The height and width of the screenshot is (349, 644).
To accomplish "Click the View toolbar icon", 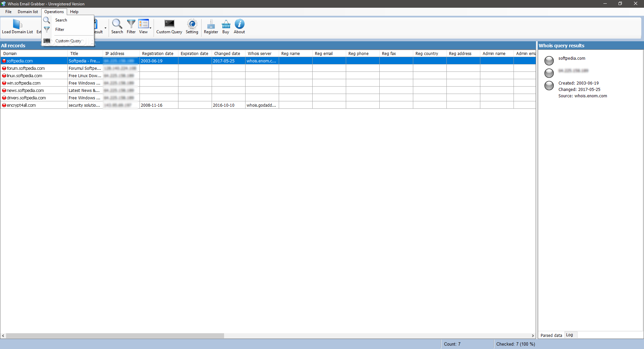I will [143, 24].
